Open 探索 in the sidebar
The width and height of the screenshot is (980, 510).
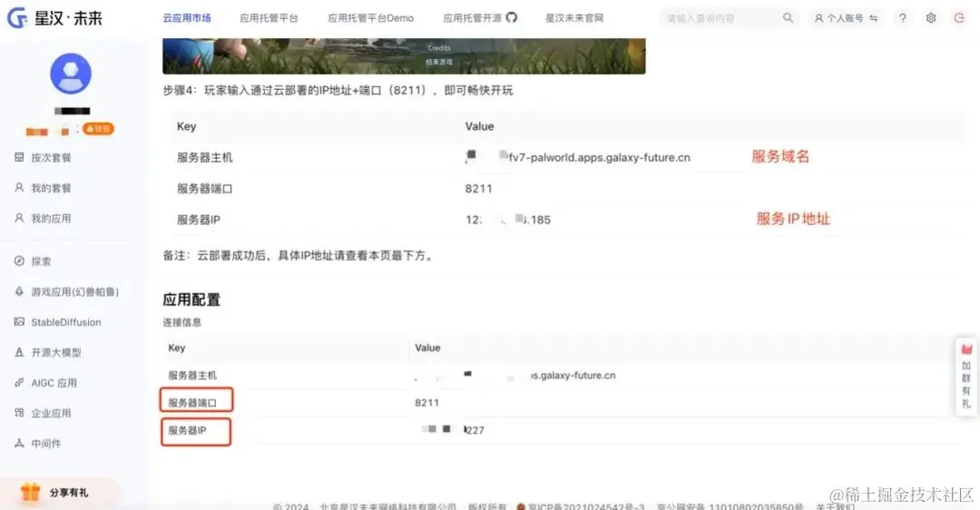click(x=41, y=261)
